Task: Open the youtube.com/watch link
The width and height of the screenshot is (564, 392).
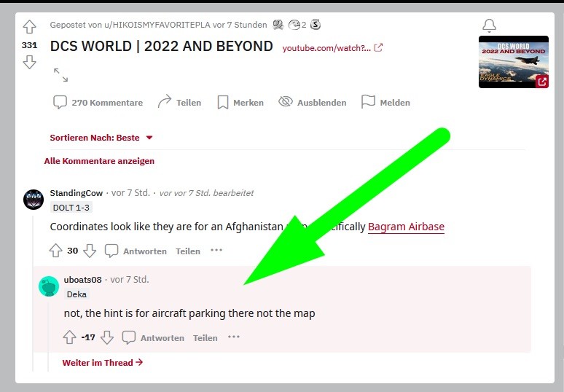Action: tap(332, 48)
